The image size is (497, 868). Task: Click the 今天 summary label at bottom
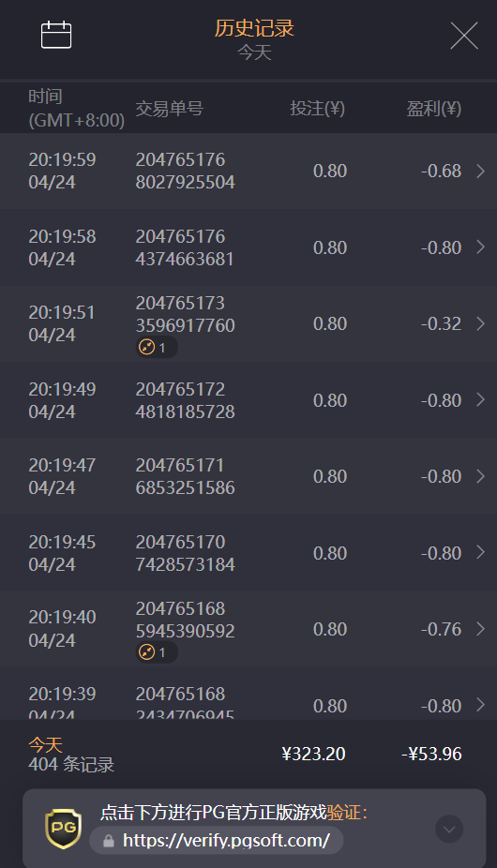pos(45,744)
